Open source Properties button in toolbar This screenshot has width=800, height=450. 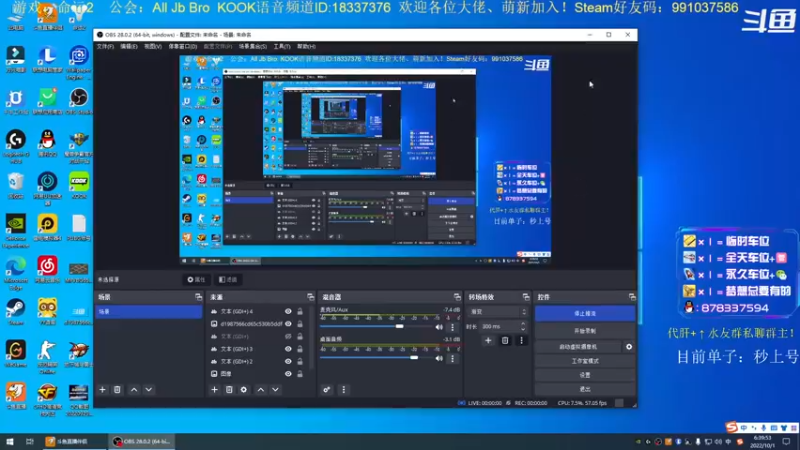(196, 280)
